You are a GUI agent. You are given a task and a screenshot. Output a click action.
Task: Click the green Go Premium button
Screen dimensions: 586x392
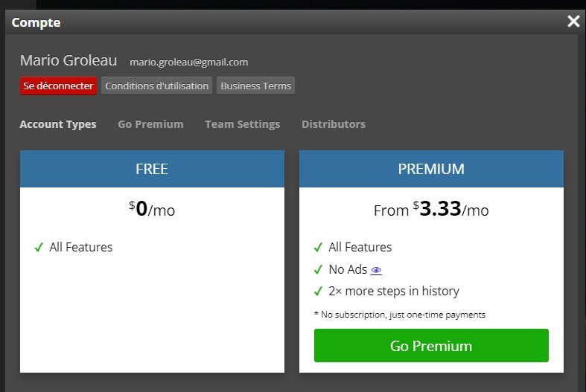[431, 345]
